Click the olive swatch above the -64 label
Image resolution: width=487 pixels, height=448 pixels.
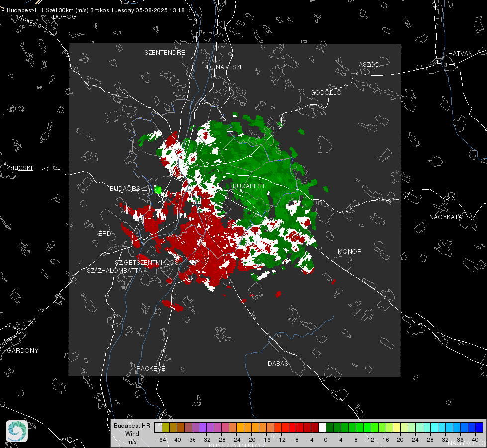tap(166, 427)
